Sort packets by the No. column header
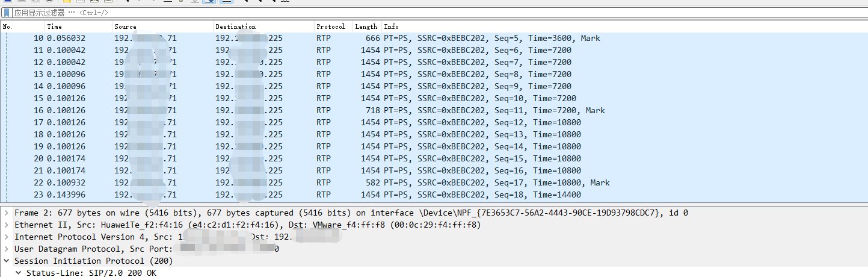Screen dimensions: 868x277 [23, 26]
